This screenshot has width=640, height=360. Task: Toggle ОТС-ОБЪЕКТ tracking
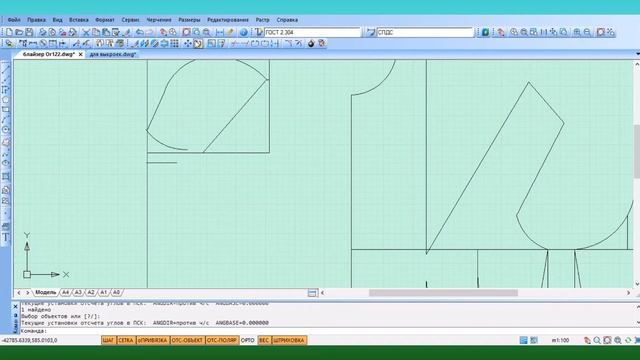(x=187, y=340)
